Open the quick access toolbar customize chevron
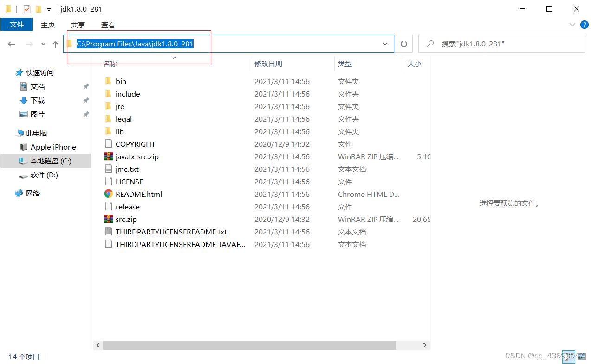 point(49,9)
